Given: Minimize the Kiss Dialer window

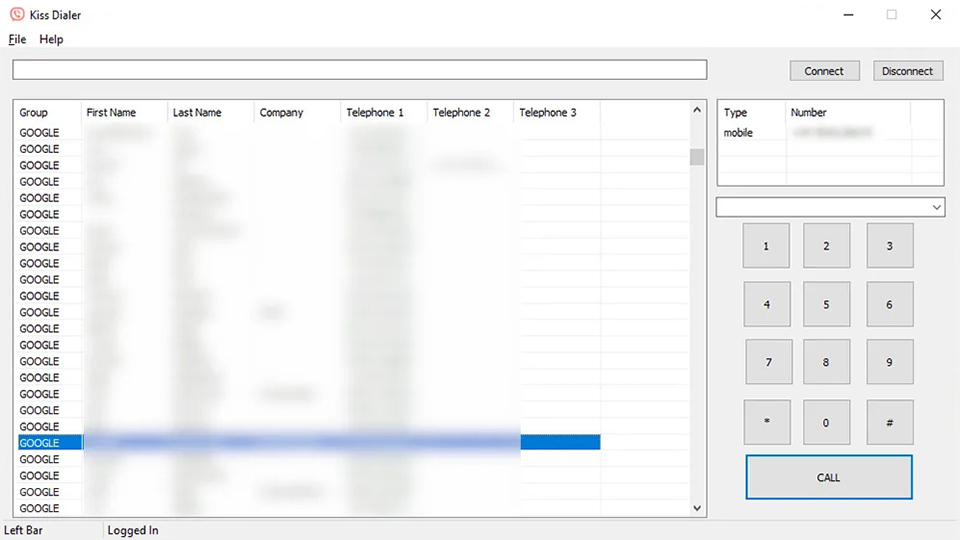Looking at the screenshot, I should pyautogui.click(x=849, y=15).
